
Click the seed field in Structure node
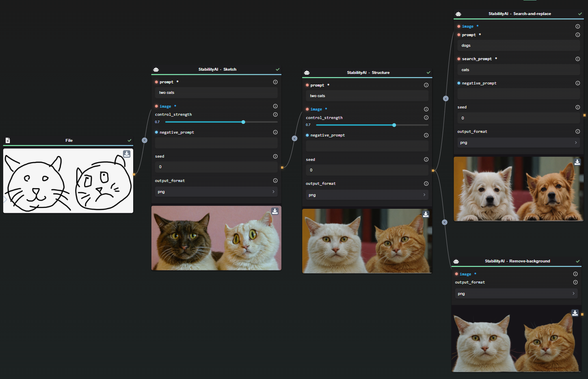[x=367, y=170]
